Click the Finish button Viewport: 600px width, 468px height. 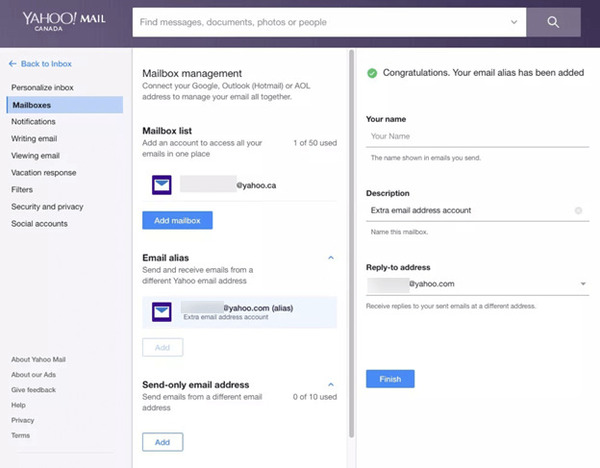390,379
